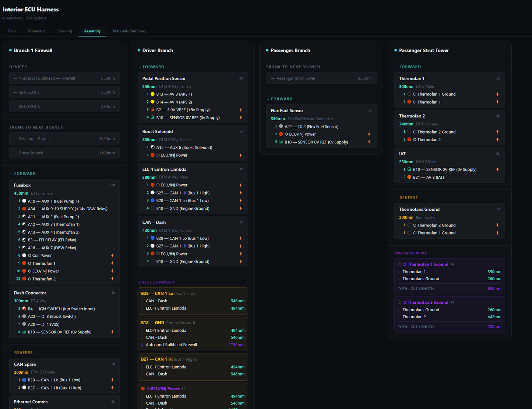Click the Branch 1 Firewall heading
The image size is (532, 409).
[x=33, y=50]
